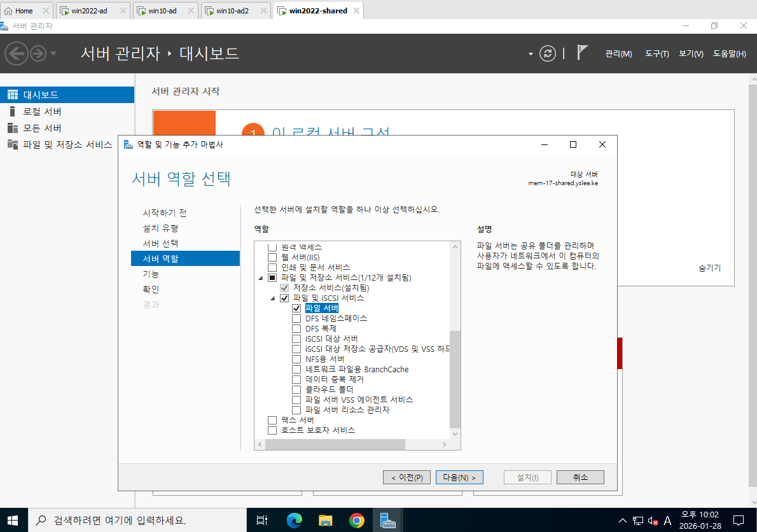Screen dimensions: 757x532
Task: Click the IME language indicator A
Action: pos(668,521)
